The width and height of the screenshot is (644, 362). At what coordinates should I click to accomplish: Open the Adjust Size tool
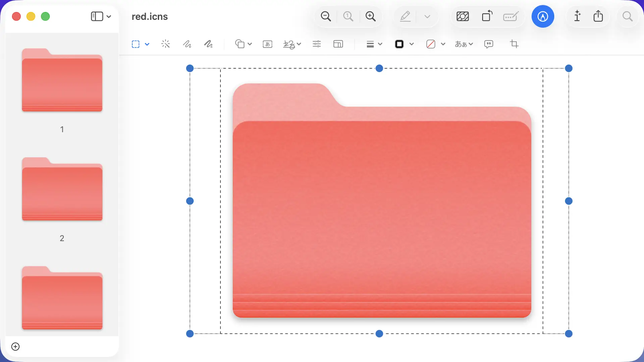338,44
